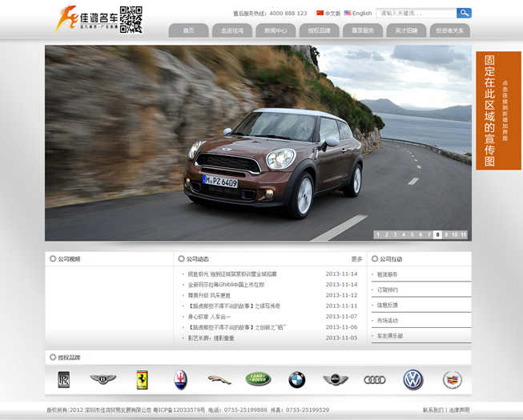Open the 租赁服务 sidebar item
Viewport: 523px width, 420px height.
click(x=388, y=274)
